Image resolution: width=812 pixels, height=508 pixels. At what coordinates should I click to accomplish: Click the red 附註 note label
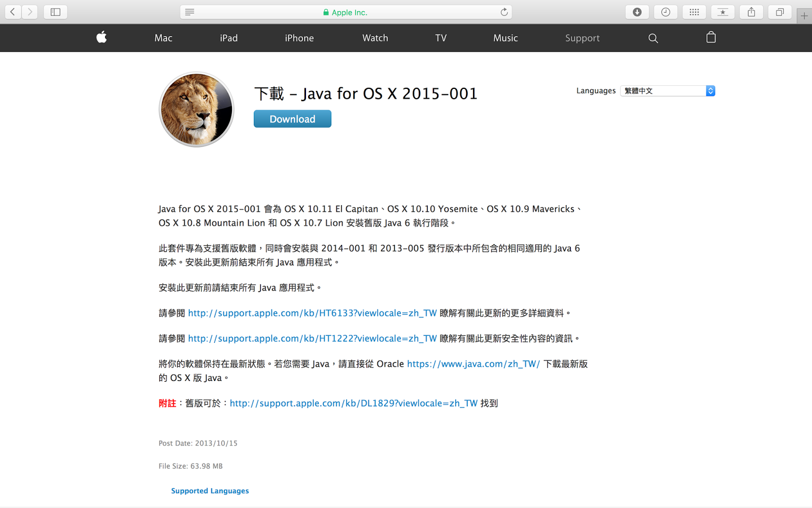167,403
